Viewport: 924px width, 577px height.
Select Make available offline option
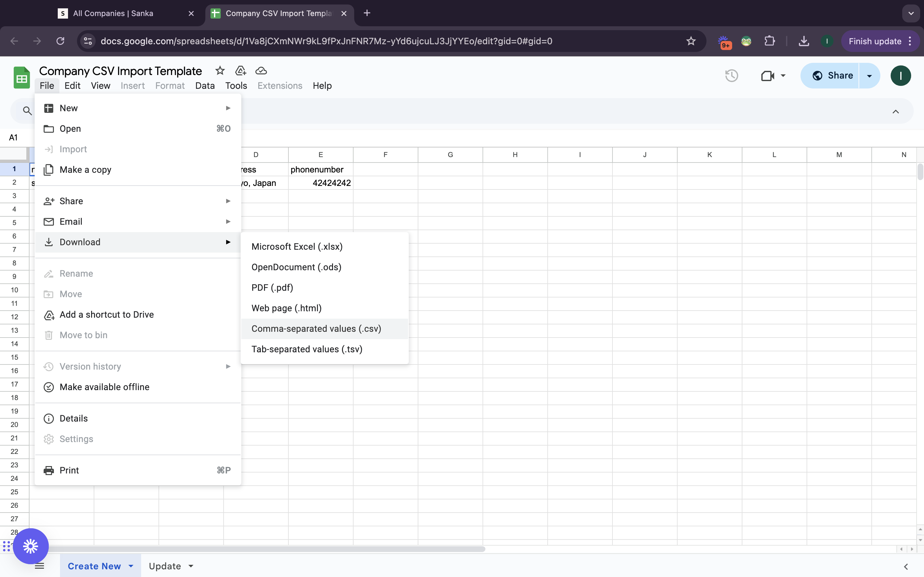pyautogui.click(x=104, y=387)
